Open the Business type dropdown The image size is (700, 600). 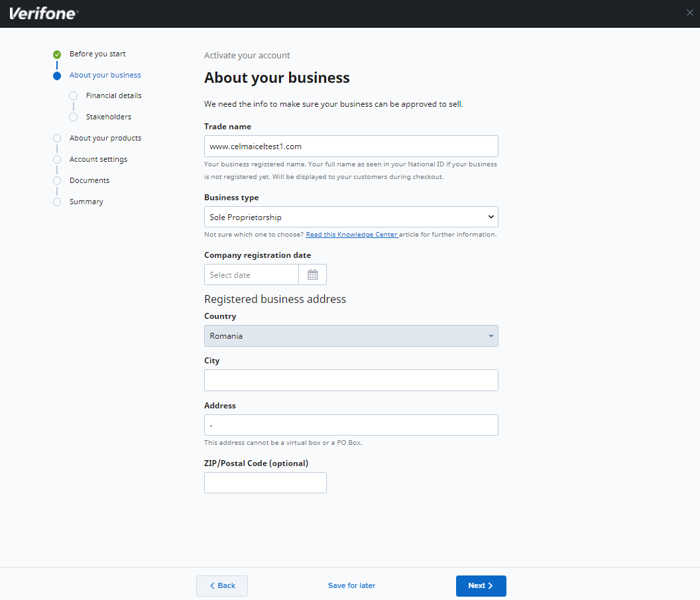pos(351,217)
